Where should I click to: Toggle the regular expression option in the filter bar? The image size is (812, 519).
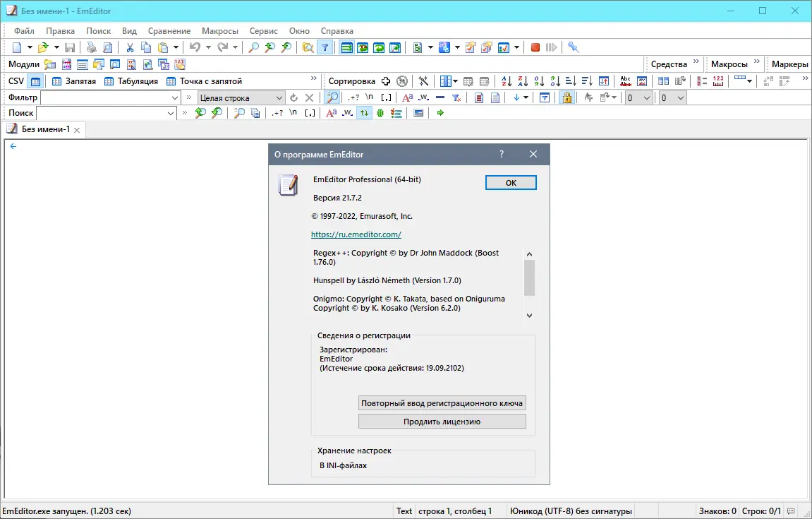[353, 97]
